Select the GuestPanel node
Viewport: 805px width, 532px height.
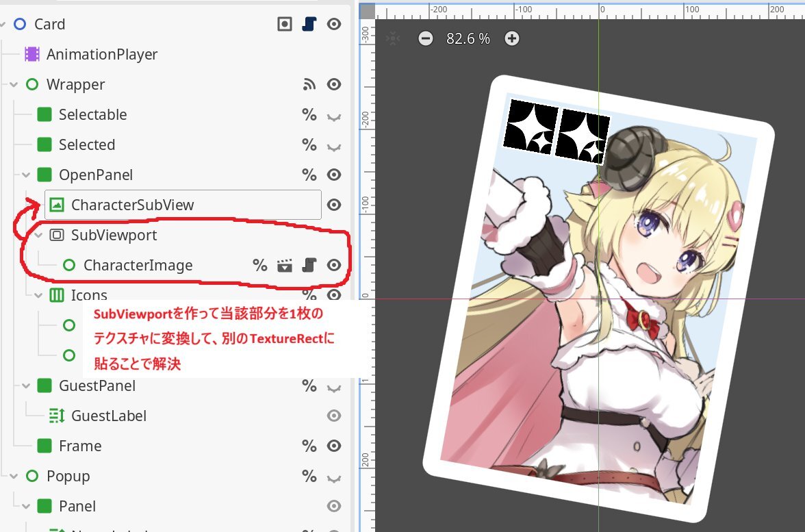[x=97, y=385]
